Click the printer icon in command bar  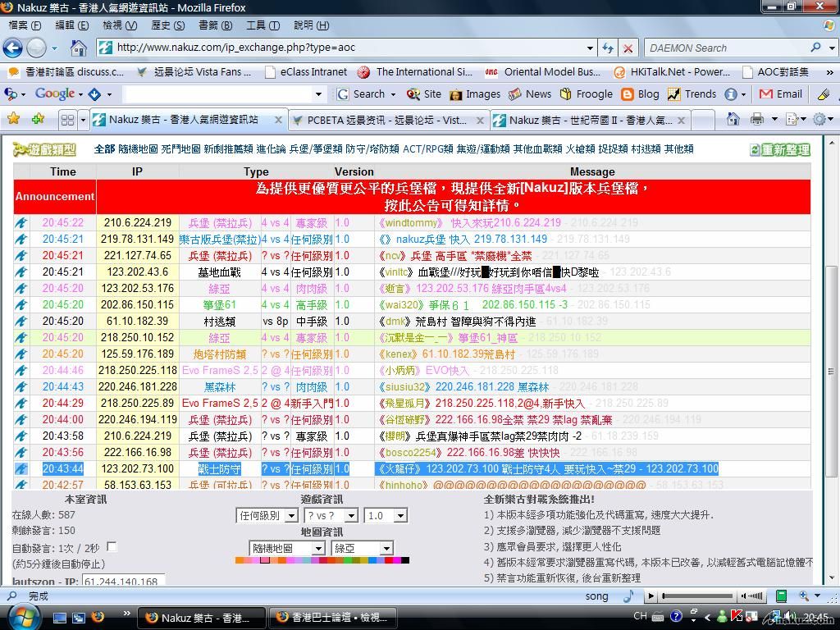click(x=757, y=119)
